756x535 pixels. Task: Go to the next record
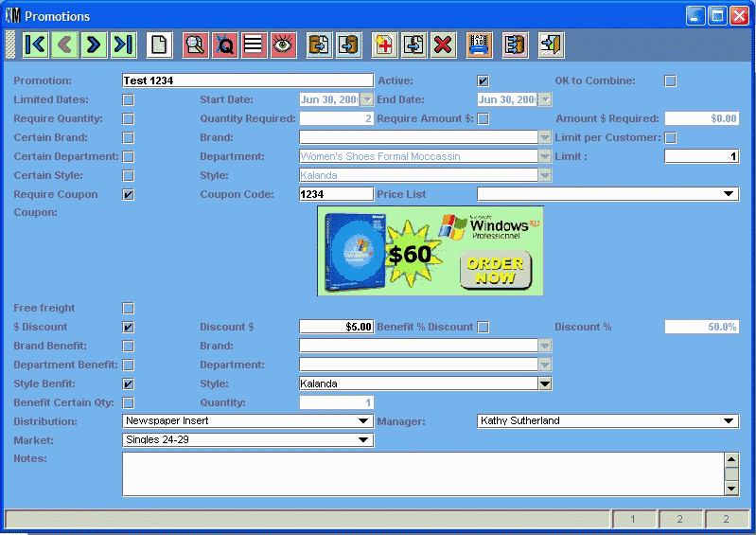[x=94, y=45]
